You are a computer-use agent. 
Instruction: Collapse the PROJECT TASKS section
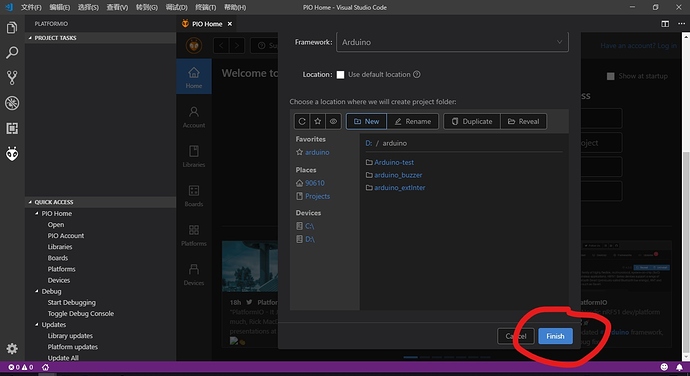(x=100, y=38)
